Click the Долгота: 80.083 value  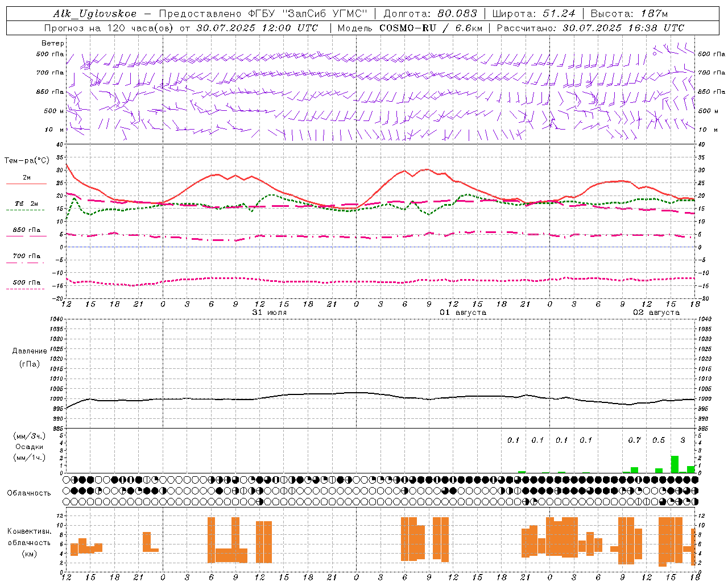[x=431, y=14]
